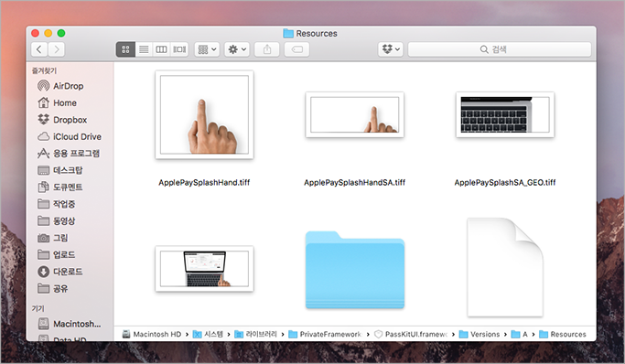This screenshot has width=625, height=364.
Task: Minimize the window with yellow button
Action: tap(48, 33)
